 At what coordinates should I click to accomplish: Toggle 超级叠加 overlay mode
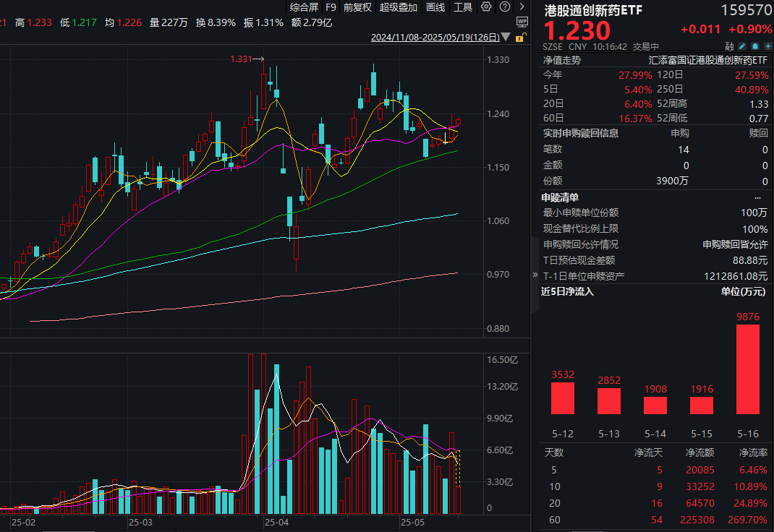click(399, 7)
